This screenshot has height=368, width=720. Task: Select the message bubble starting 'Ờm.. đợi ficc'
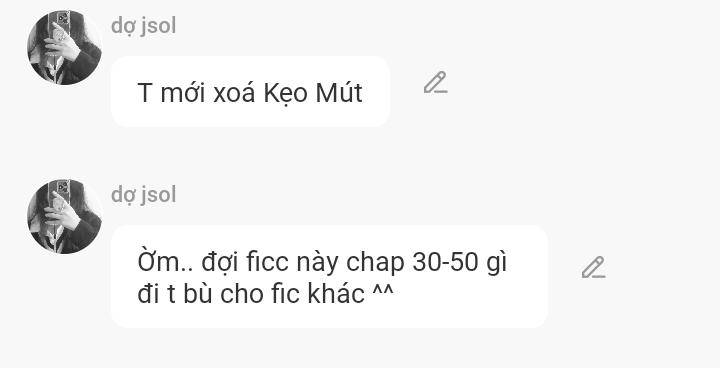pos(329,276)
